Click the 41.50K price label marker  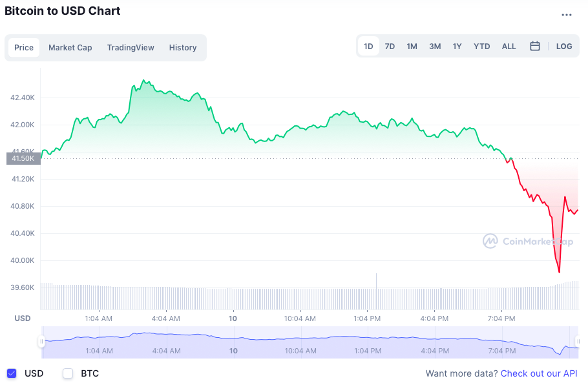click(23, 158)
